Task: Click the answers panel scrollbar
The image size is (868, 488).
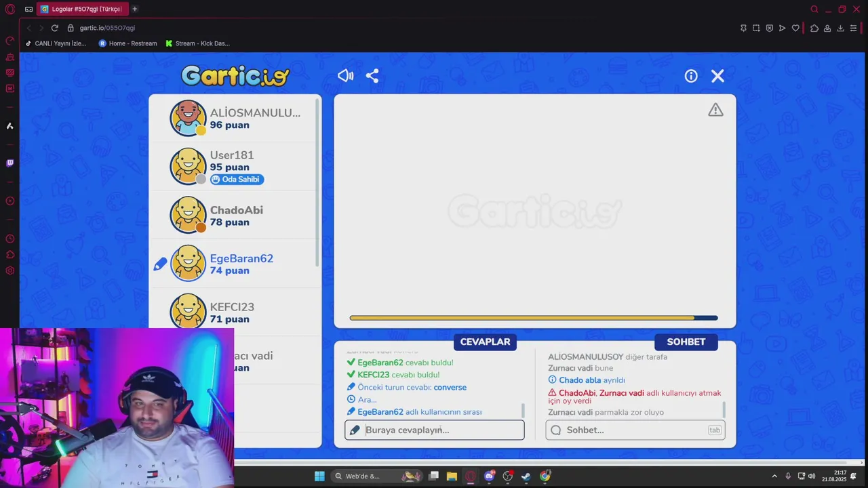Action: click(523, 411)
